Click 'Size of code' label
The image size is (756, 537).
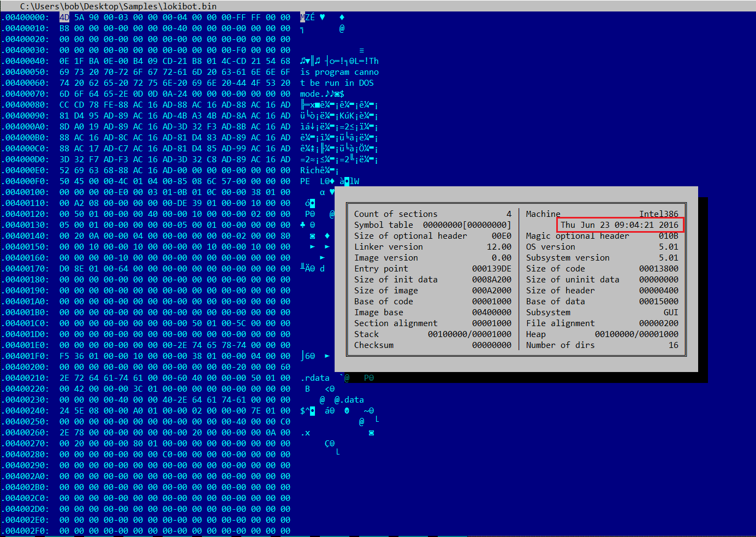tap(555, 269)
